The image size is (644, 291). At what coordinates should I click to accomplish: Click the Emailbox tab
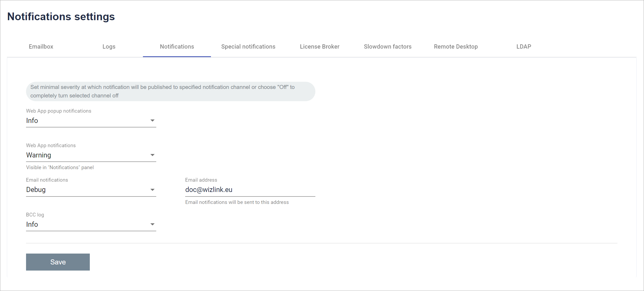(41, 46)
